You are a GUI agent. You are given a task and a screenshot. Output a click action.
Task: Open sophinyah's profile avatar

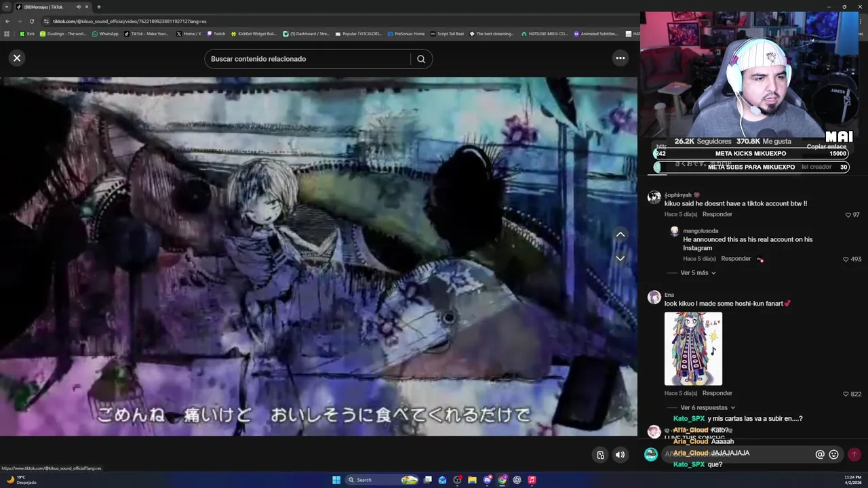[654, 197]
